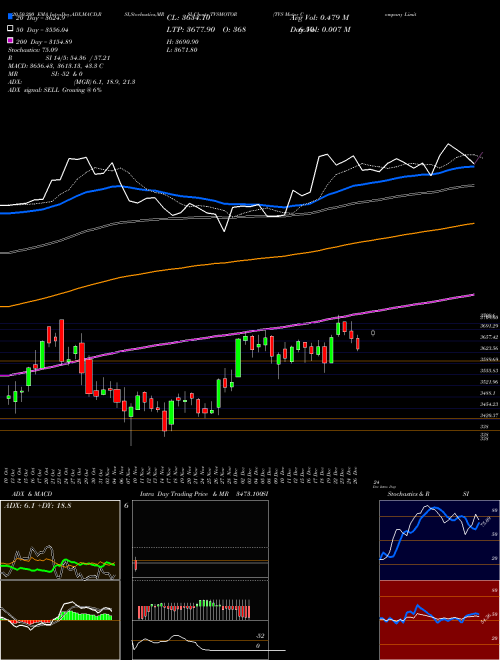Open the ADX indicator chart thumbnail
Image resolution: width=500 pixels, height=660 pixels.
click(x=60, y=540)
